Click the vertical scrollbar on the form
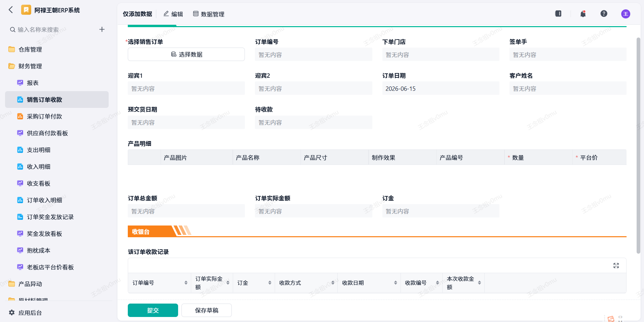The image size is (644, 322). pyautogui.click(x=638, y=146)
